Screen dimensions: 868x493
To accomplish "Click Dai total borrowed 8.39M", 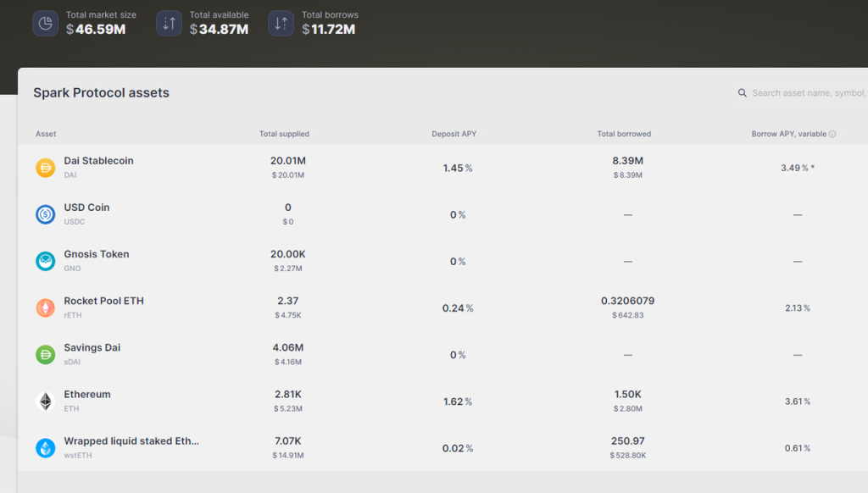I will 628,160.
